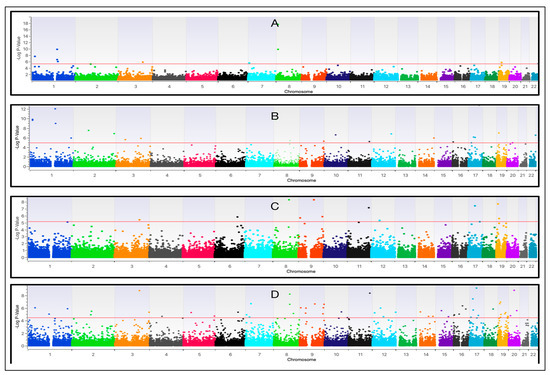
Task: Select the Chromosome axis title in panel C
Action: [301, 271]
